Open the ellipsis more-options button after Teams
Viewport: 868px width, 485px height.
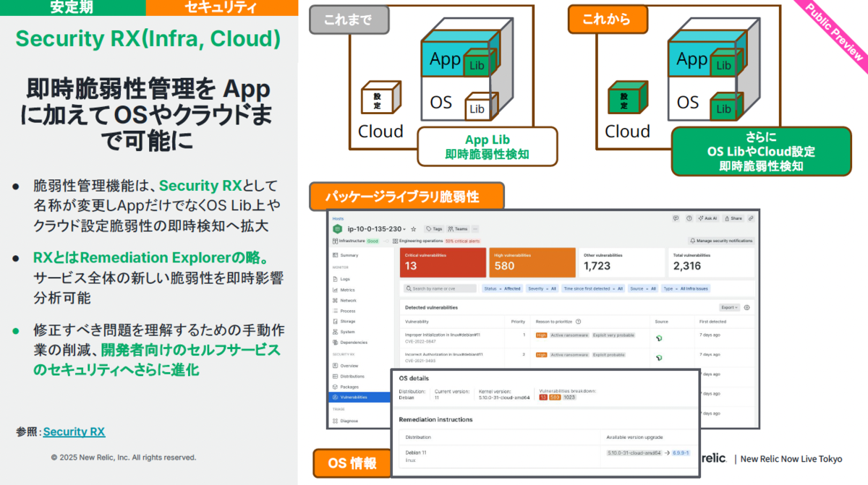point(475,228)
